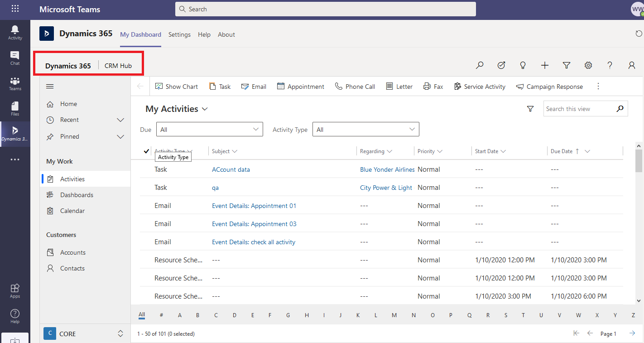Switch to the About tab
644x343 pixels.
click(226, 34)
